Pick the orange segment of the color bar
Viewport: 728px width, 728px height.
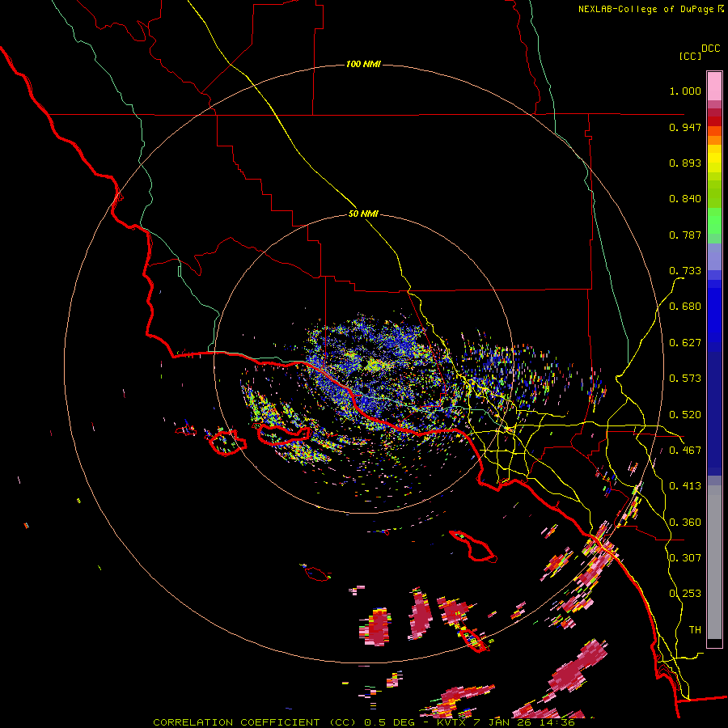[x=714, y=140]
